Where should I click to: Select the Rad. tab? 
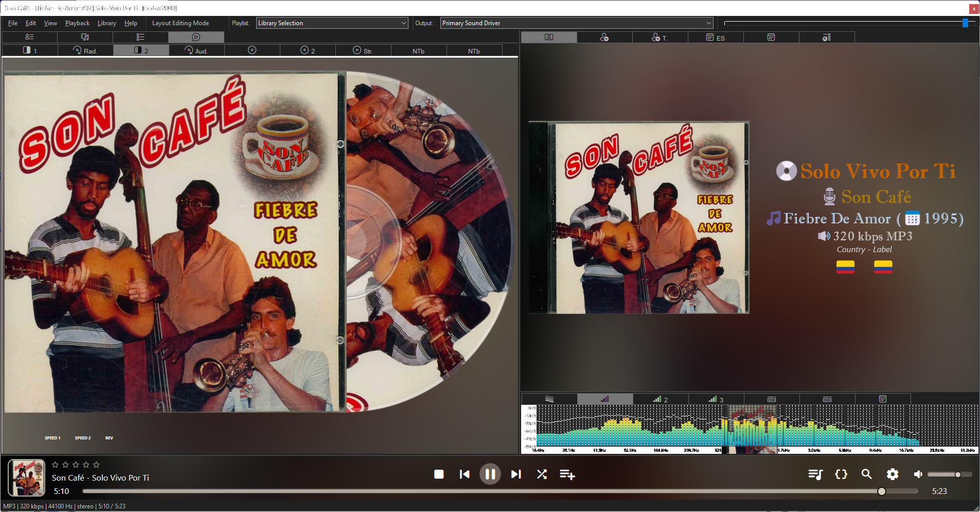(85, 50)
